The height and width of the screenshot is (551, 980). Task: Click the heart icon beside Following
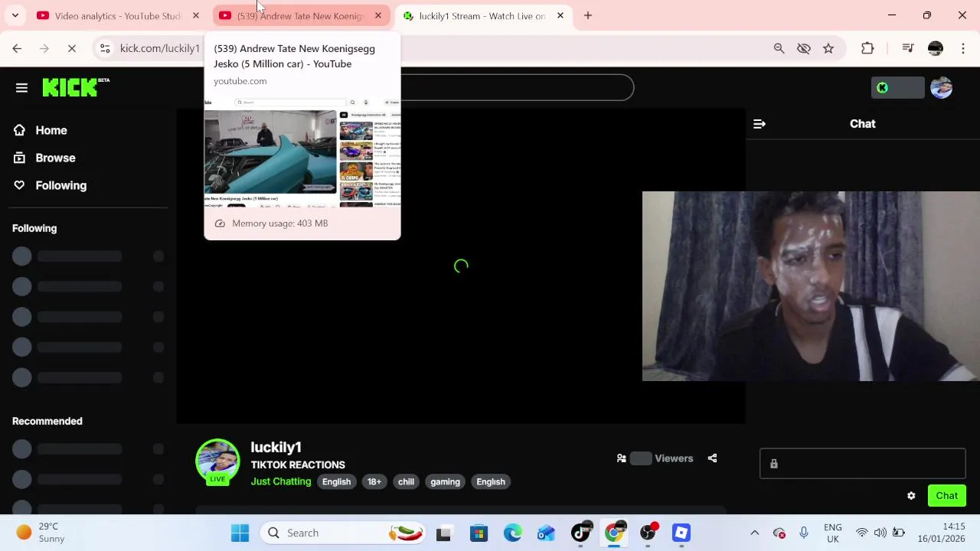click(x=19, y=185)
